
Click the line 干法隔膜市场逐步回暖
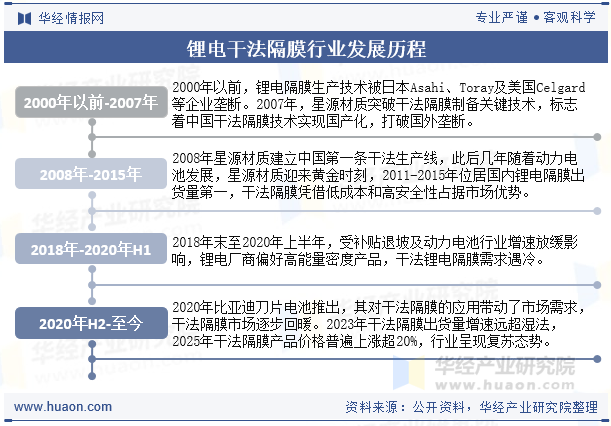click(x=364, y=324)
